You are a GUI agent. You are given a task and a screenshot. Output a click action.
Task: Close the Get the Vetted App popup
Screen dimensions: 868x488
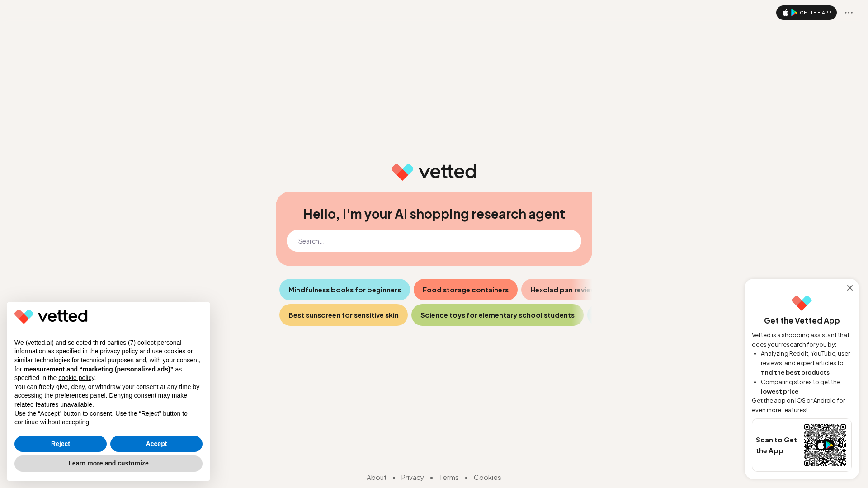850,288
